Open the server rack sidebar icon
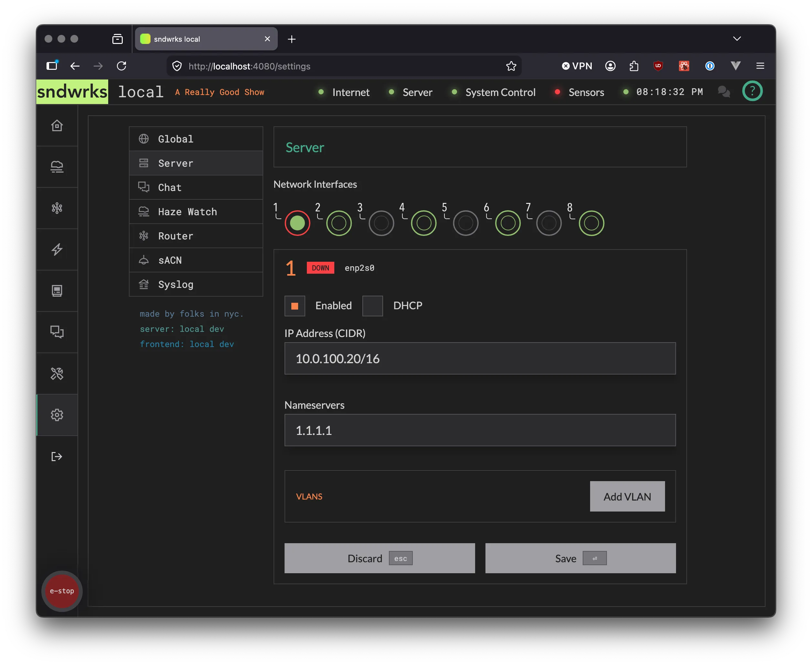812x665 pixels. point(57,291)
